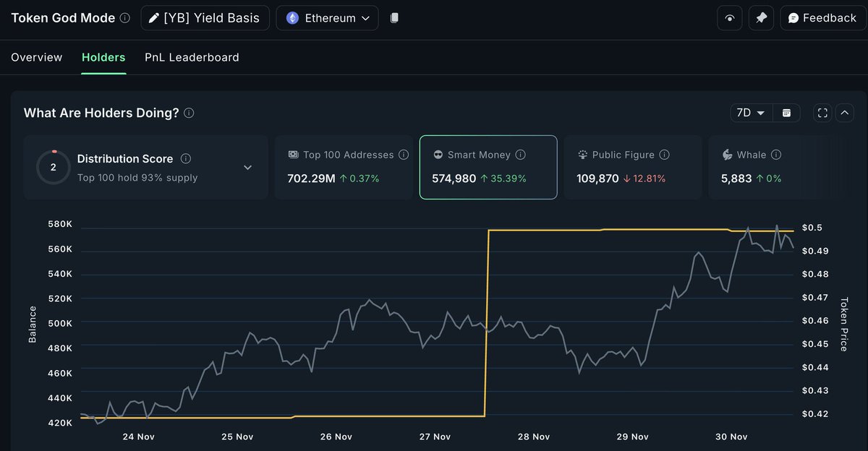This screenshot has width=868, height=451.
Task: Expand the chart to fullscreen
Action: tap(822, 113)
